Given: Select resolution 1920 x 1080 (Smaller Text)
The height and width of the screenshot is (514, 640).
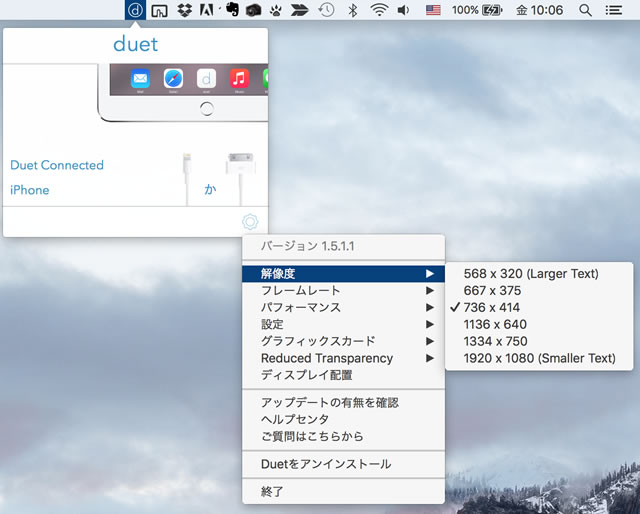Looking at the screenshot, I should pos(539,358).
